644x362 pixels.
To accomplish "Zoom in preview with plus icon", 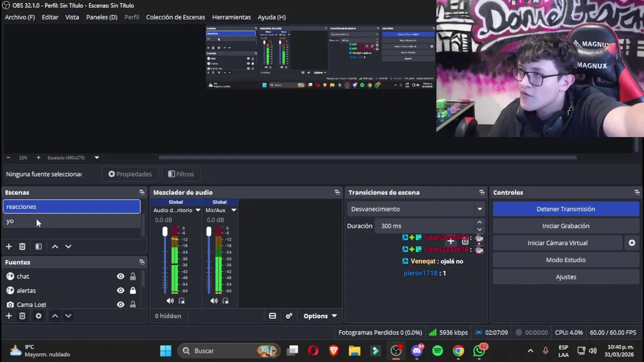I will pos(38,157).
